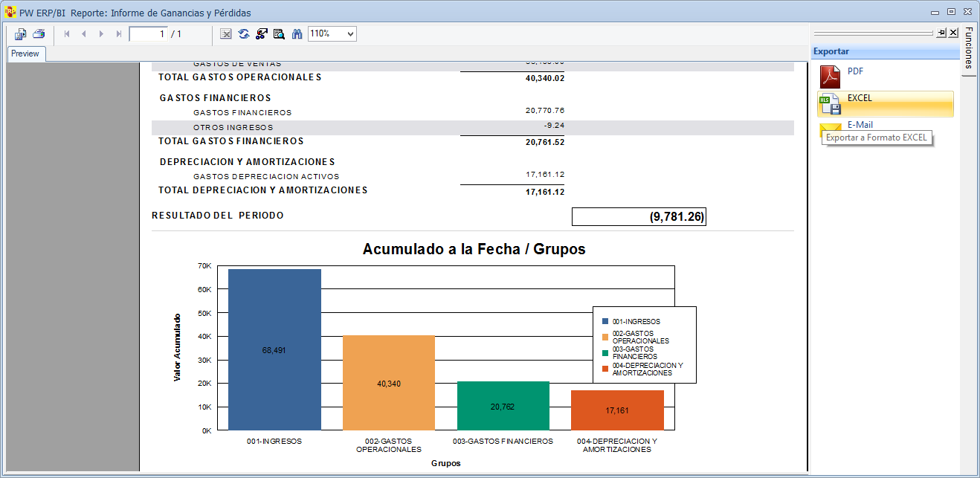The width and height of the screenshot is (980, 478).
Task: Toggle the group tree icon
Action: pyautogui.click(x=262, y=34)
